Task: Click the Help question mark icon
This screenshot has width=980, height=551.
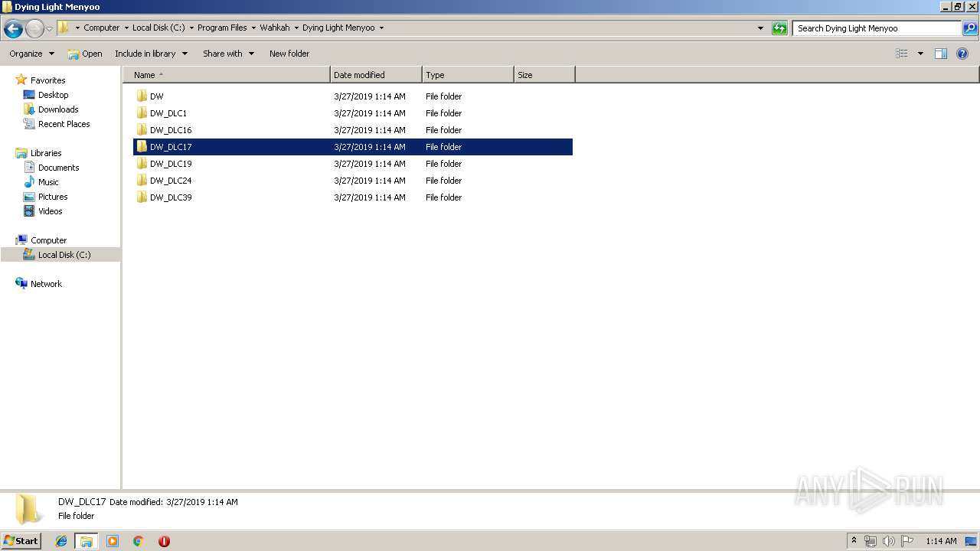Action: (x=963, y=54)
